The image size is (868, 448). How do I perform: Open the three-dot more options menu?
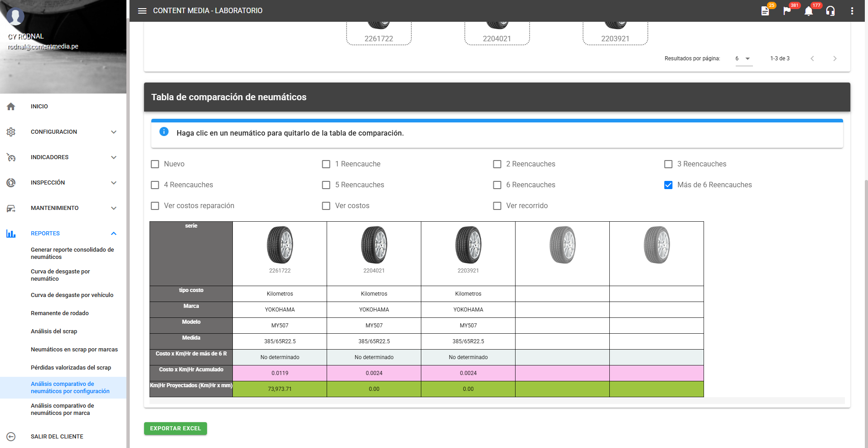pyautogui.click(x=852, y=11)
